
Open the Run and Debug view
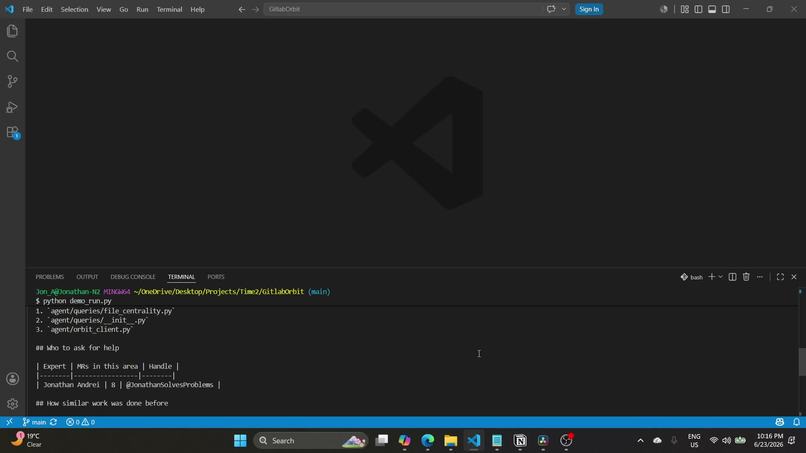[x=12, y=107]
